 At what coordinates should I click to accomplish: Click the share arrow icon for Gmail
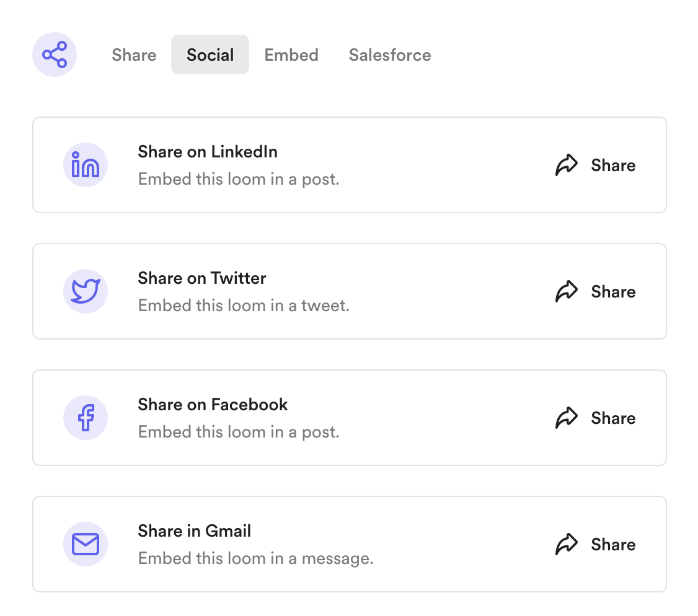(x=567, y=545)
